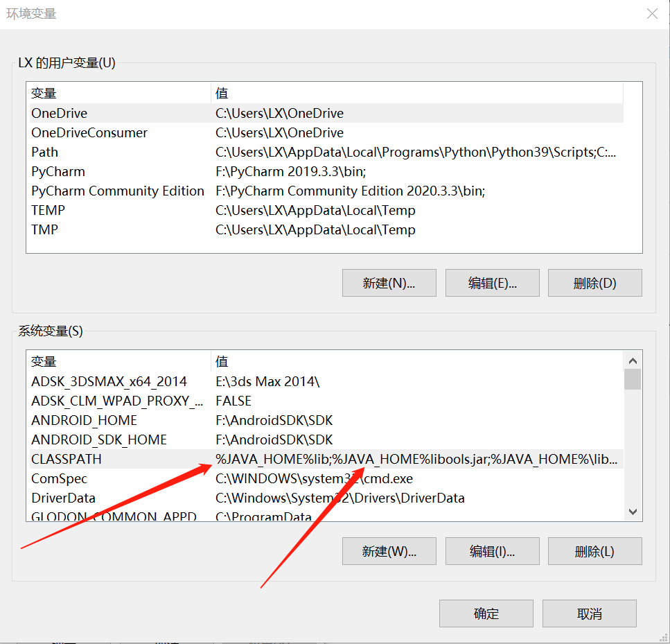670x644 pixels.
Task: Click 新建(N)... under user variables
Action: pos(389,283)
